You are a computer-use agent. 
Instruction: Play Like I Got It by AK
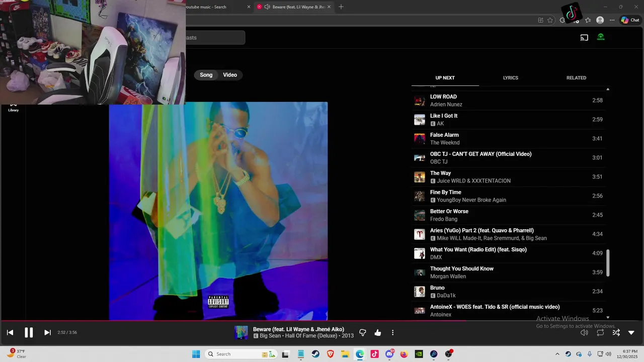508,120
